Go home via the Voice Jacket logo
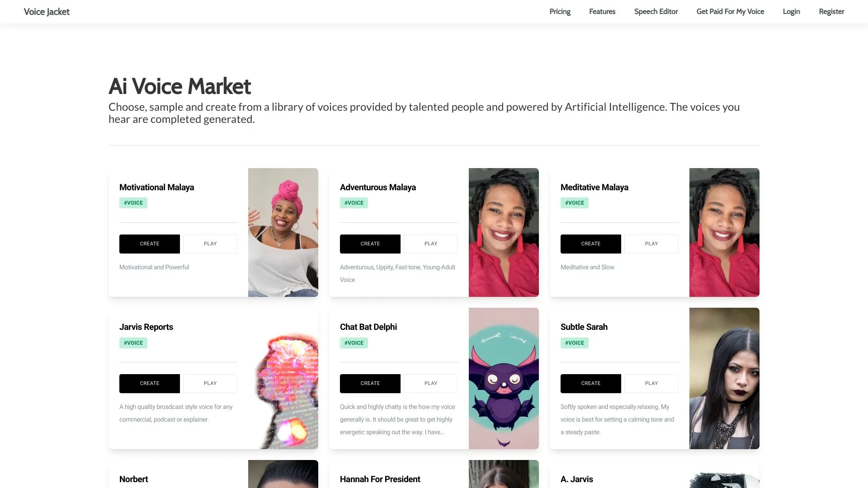This screenshot has height=488, width=868. point(47,11)
